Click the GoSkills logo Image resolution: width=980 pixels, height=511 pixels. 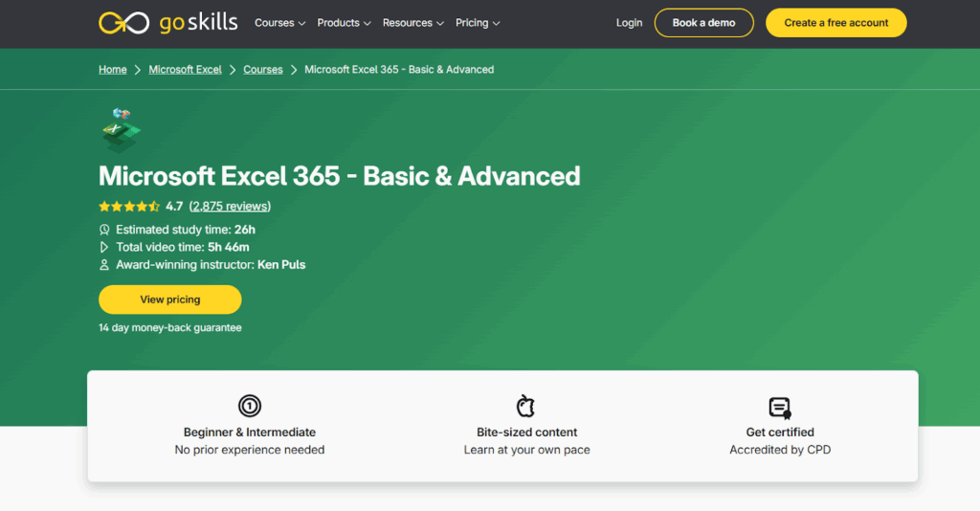(168, 23)
